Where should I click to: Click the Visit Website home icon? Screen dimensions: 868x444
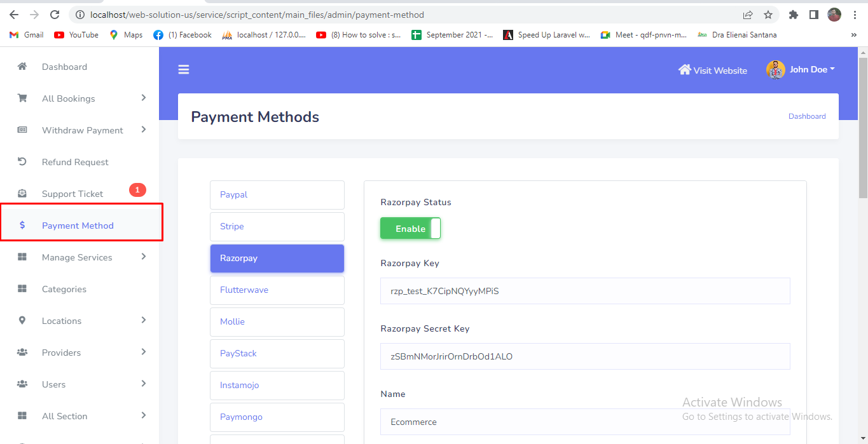[x=684, y=70]
